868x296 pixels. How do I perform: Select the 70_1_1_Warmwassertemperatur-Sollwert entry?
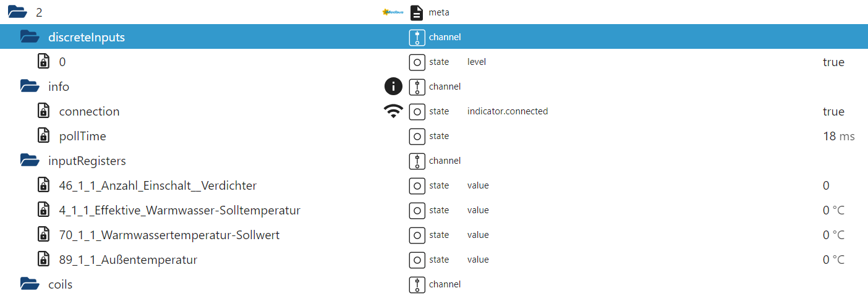[169, 235]
